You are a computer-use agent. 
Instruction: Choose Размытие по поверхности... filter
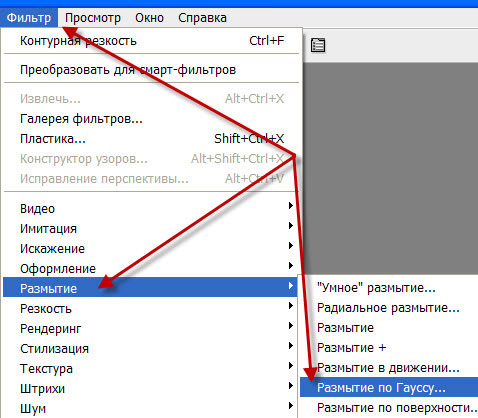(389, 407)
